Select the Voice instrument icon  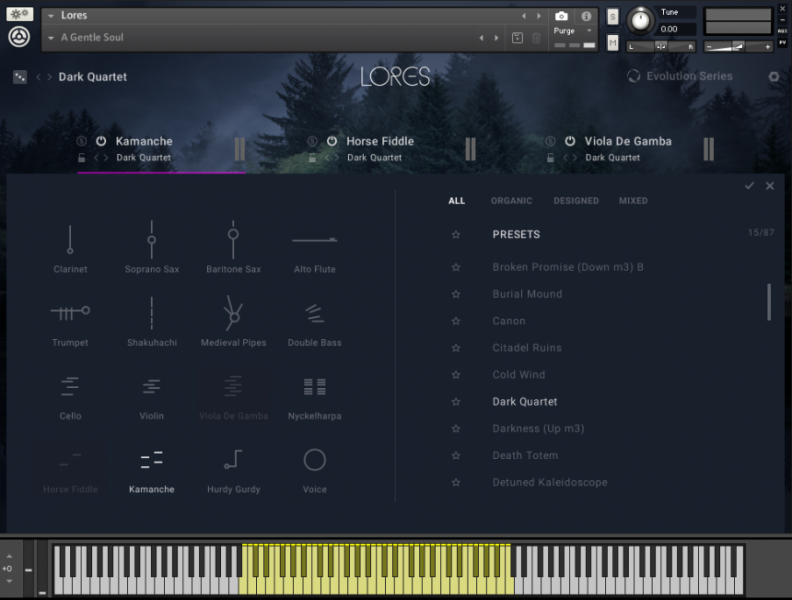pos(314,460)
